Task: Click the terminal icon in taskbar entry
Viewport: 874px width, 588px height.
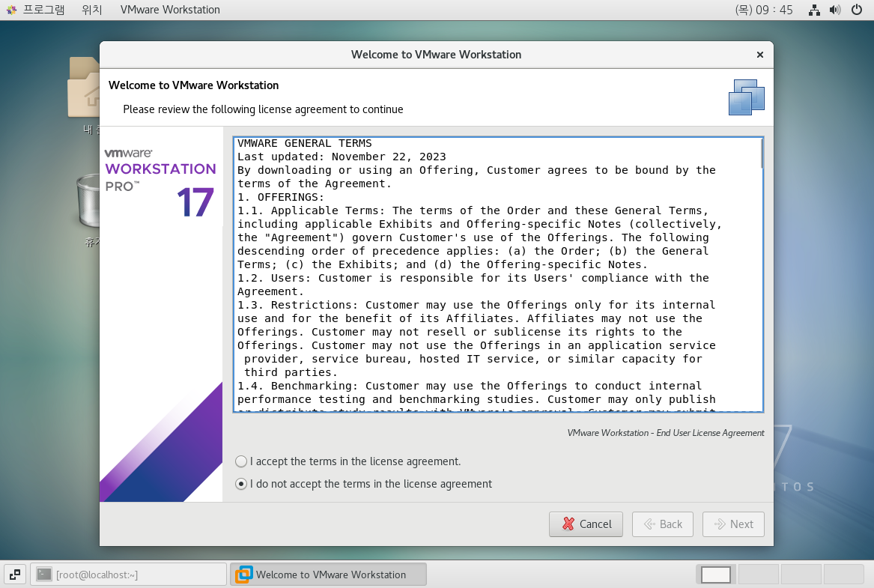Action: click(43, 575)
